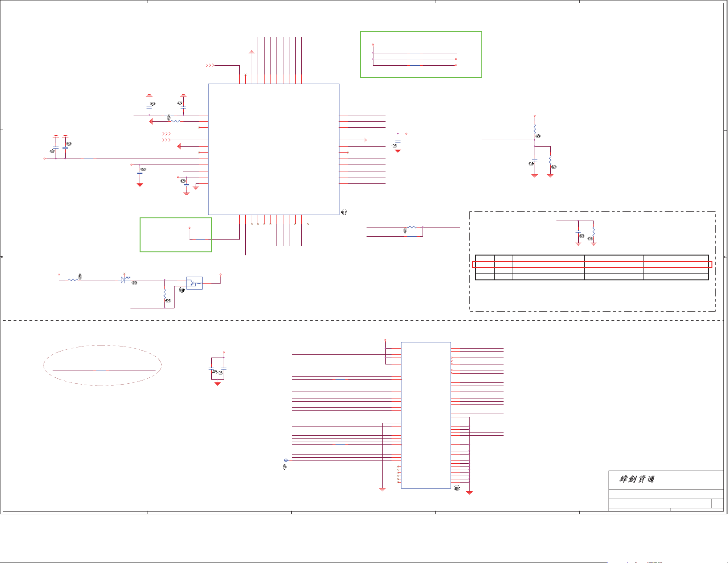The width and height of the screenshot is (728, 563).
Task: Click the 緯創資通 company name in title block
Action: click(x=637, y=479)
